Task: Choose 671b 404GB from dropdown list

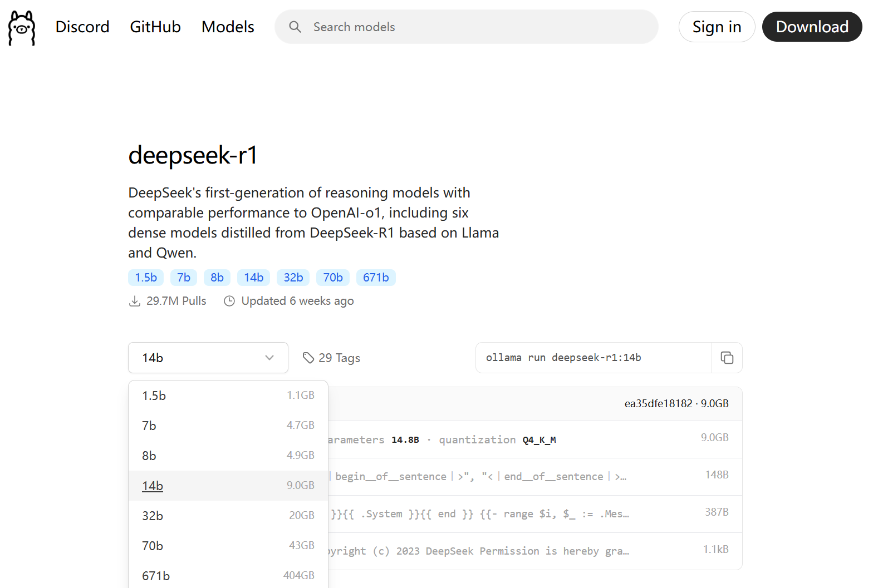Action: pos(228,575)
